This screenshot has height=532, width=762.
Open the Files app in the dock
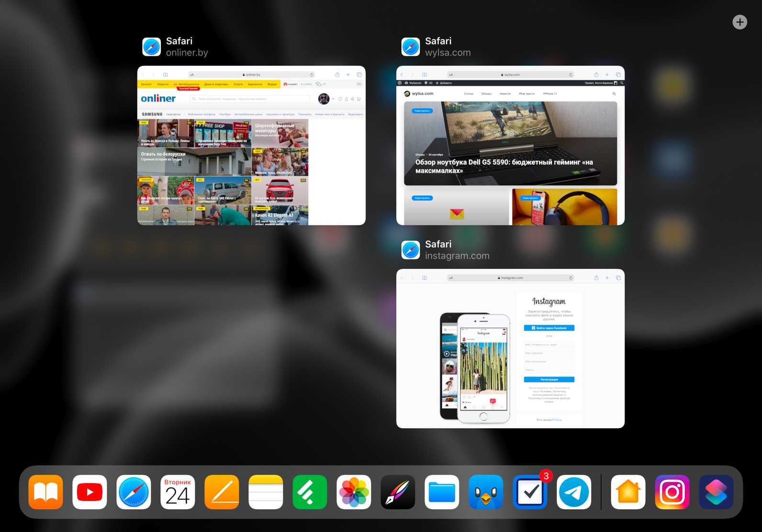(x=442, y=492)
